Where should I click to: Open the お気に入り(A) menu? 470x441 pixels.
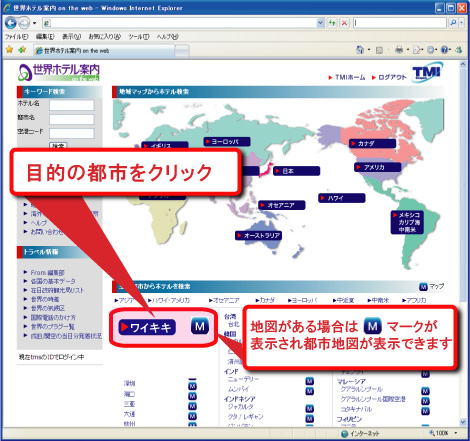[x=104, y=37]
